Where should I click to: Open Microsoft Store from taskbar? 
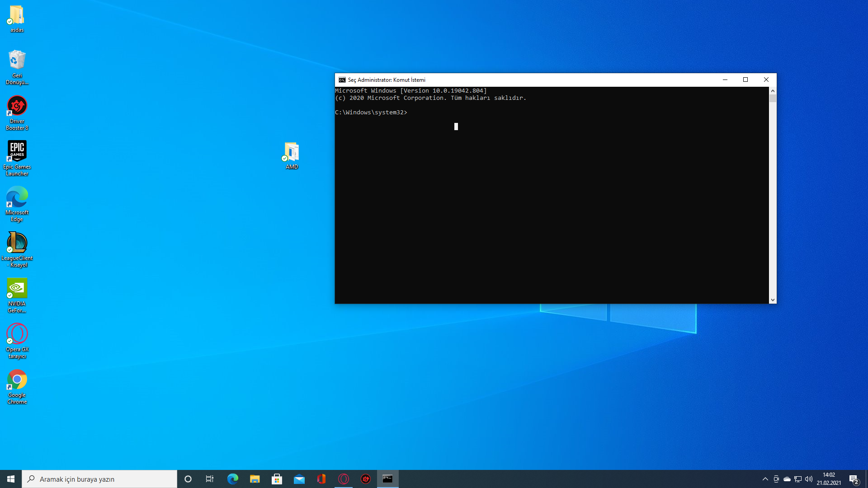[277, 479]
